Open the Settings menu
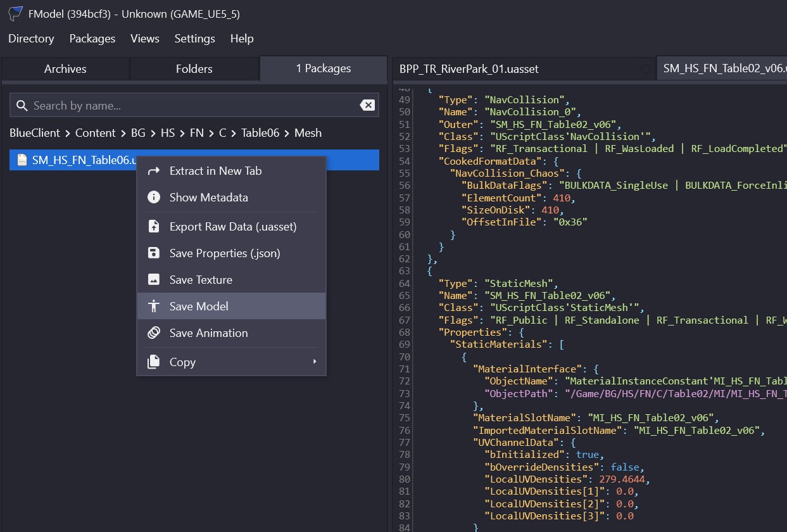This screenshot has height=532, width=787. click(194, 39)
